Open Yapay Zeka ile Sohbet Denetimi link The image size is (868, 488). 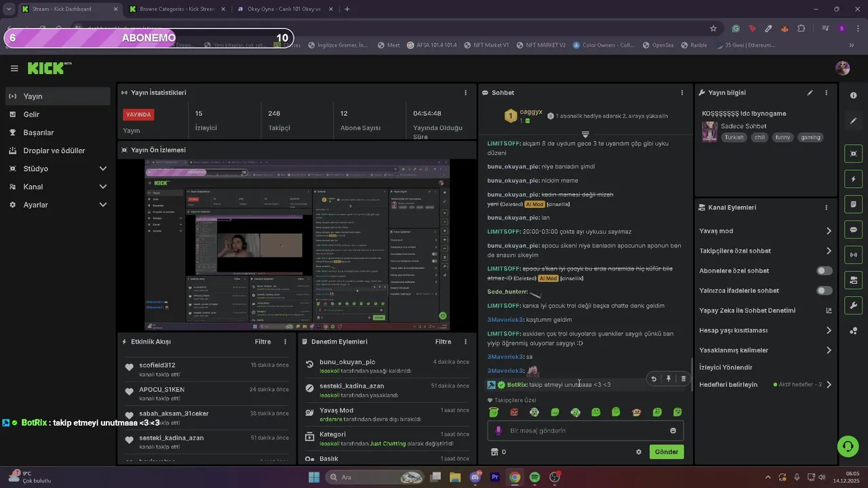tap(766, 310)
